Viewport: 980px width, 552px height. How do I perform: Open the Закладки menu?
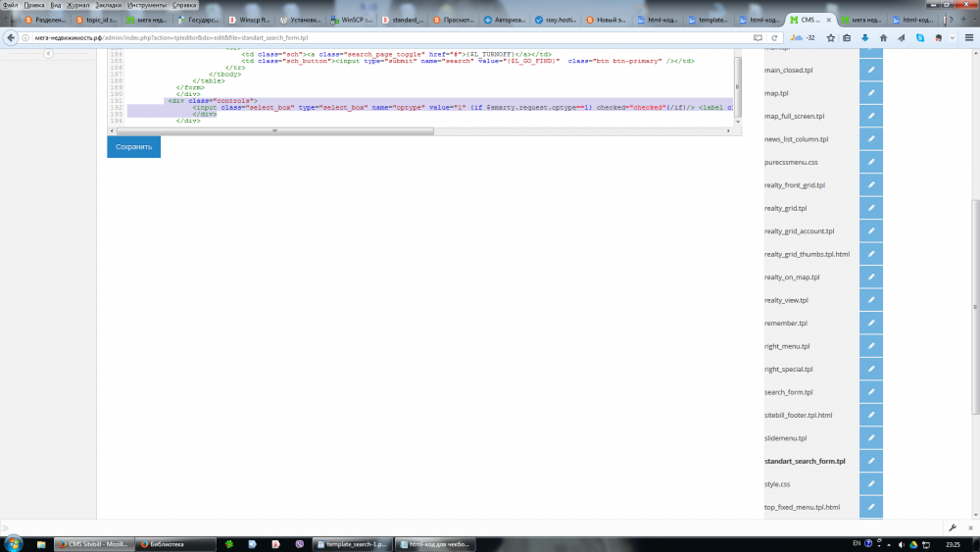tap(109, 5)
